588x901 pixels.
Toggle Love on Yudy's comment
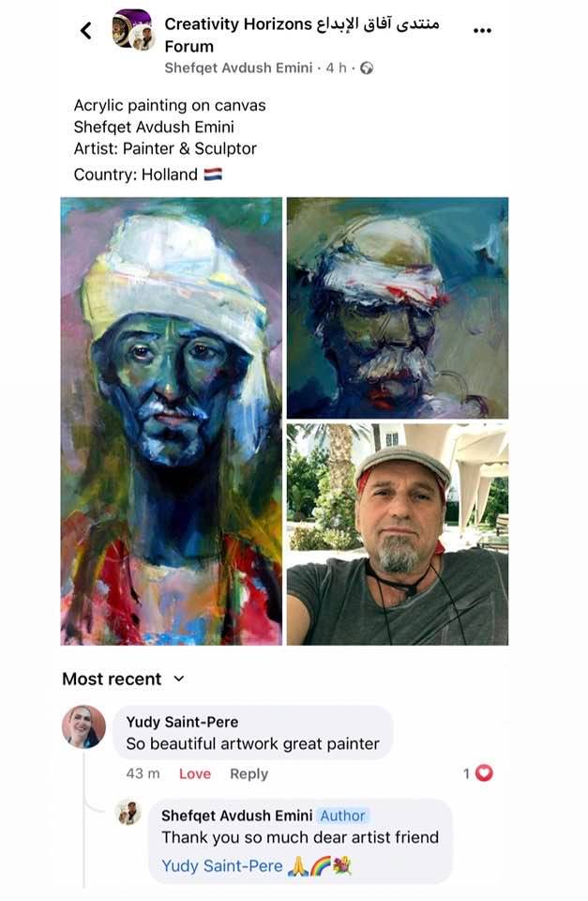tap(195, 774)
